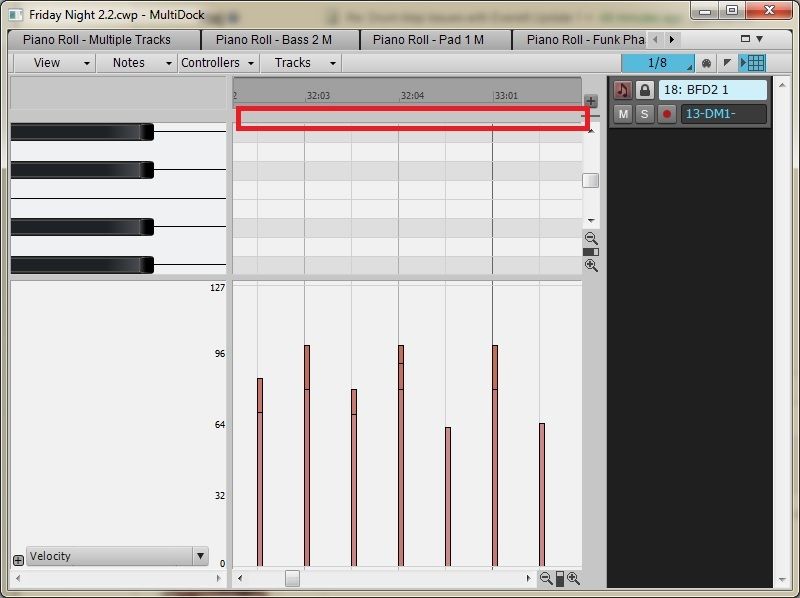Mute the BFD2 1 track
800x598 pixels.
(x=623, y=114)
